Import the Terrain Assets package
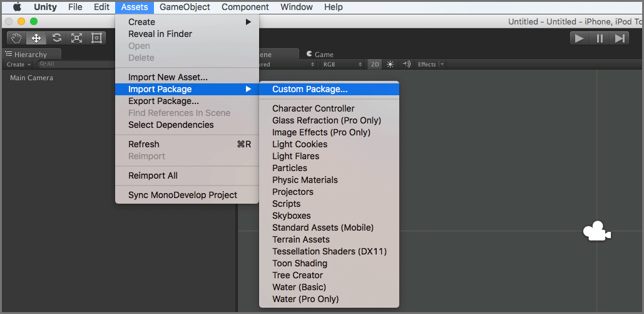The width and height of the screenshot is (644, 314). click(x=329, y=239)
